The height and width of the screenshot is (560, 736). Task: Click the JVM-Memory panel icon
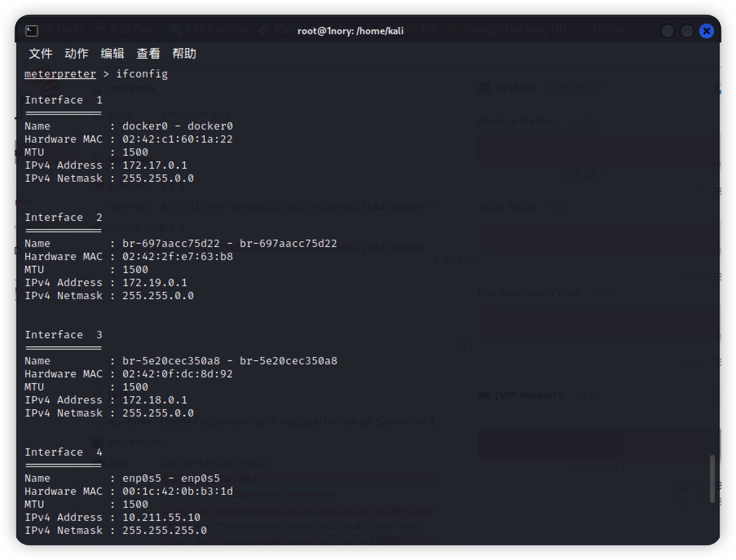(x=484, y=395)
